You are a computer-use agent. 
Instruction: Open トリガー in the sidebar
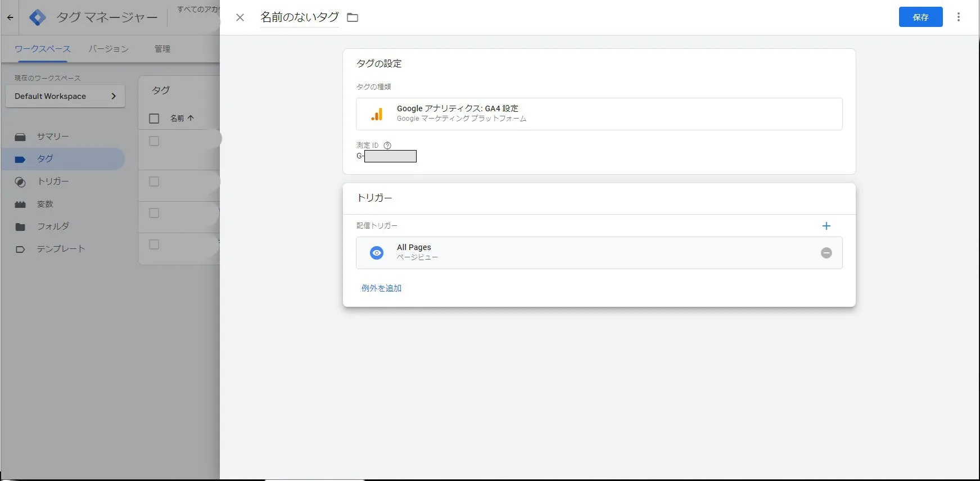[63, 181]
